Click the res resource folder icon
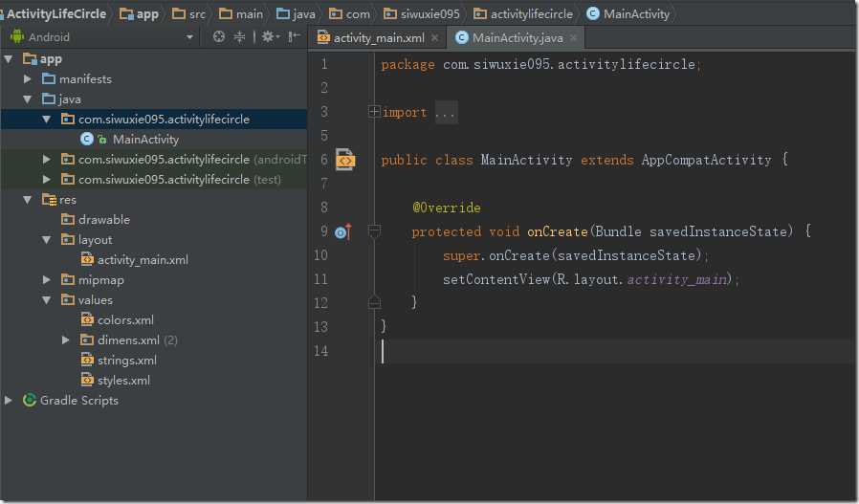This screenshot has width=859, height=504. point(49,200)
